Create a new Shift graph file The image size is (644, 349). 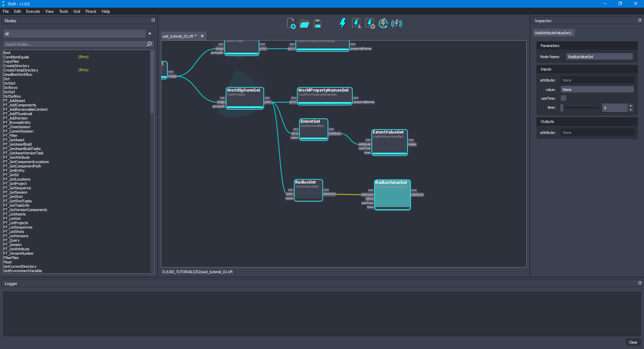point(291,23)
